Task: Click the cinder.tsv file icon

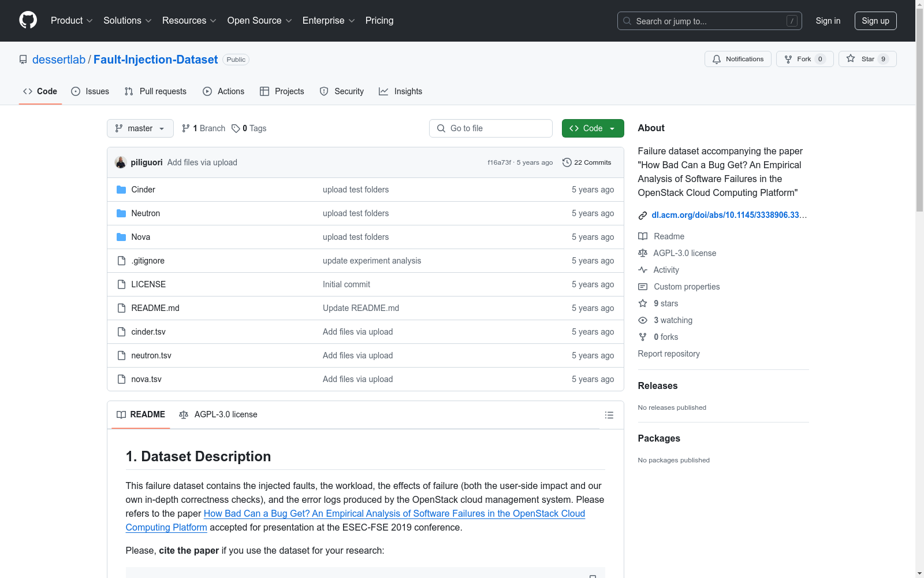Action: tap(121, 332)
